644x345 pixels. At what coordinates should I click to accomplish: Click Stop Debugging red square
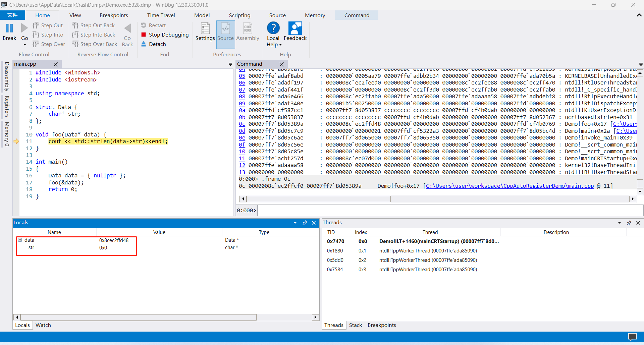tap(144, 35)
